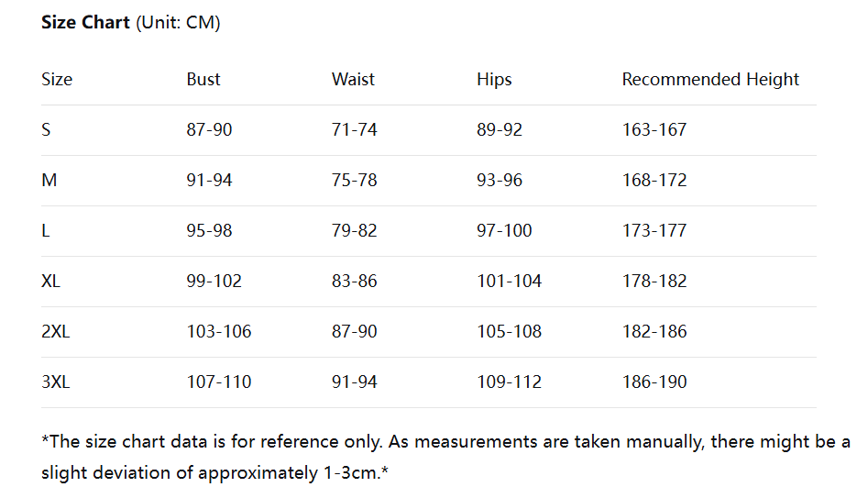Click the "Size" column header
868x487 pixels.
pos(57,80)
